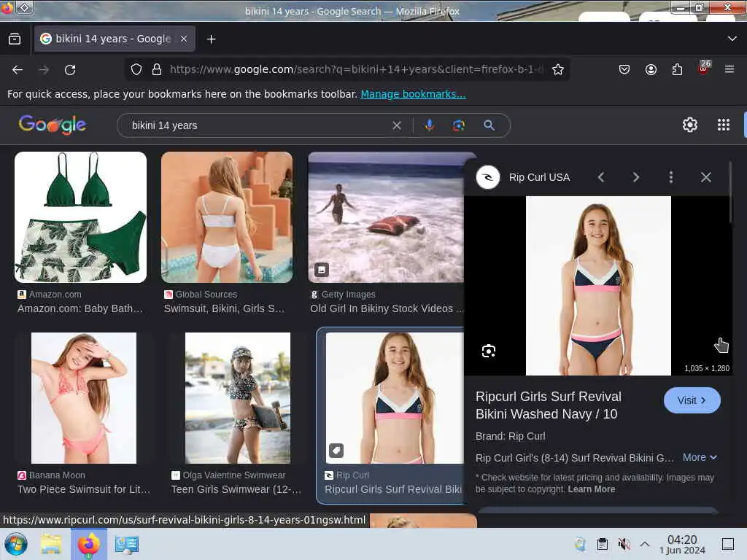Use Lens search icon inside preview image
This screenshot has width=747, height=560.
click(x=489, y=351)
